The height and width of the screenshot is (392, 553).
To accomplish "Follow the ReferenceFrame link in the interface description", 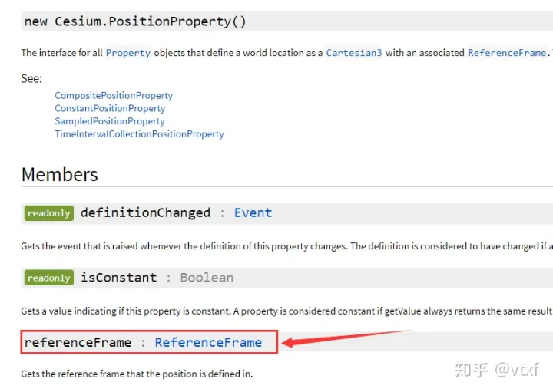I will (x=507, y=53).
